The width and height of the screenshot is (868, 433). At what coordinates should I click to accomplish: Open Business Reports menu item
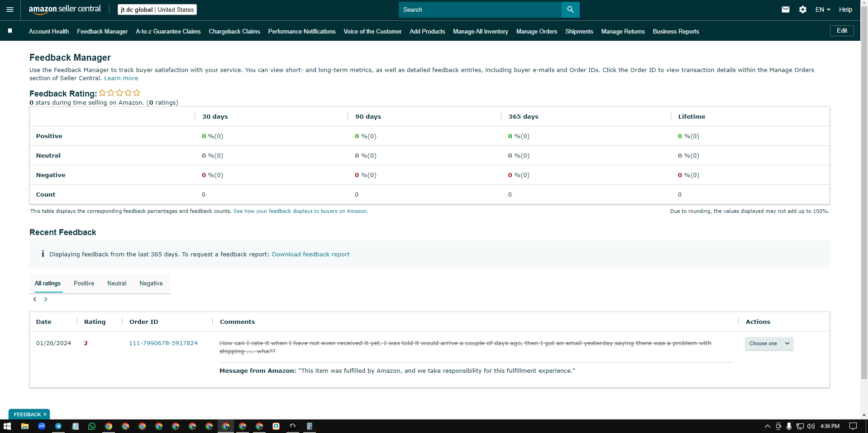(676, 31)
